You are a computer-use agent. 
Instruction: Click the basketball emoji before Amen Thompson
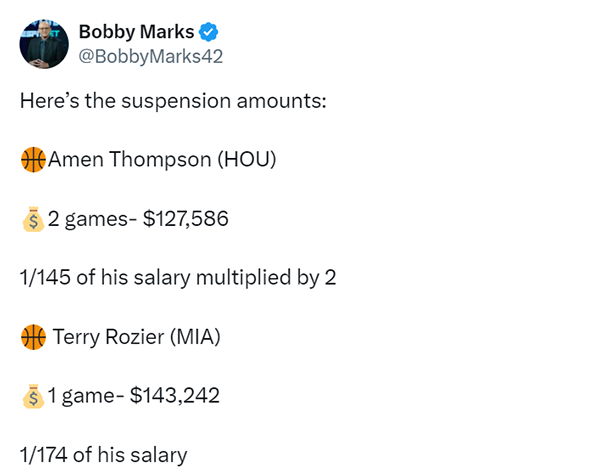coord(33,160)
